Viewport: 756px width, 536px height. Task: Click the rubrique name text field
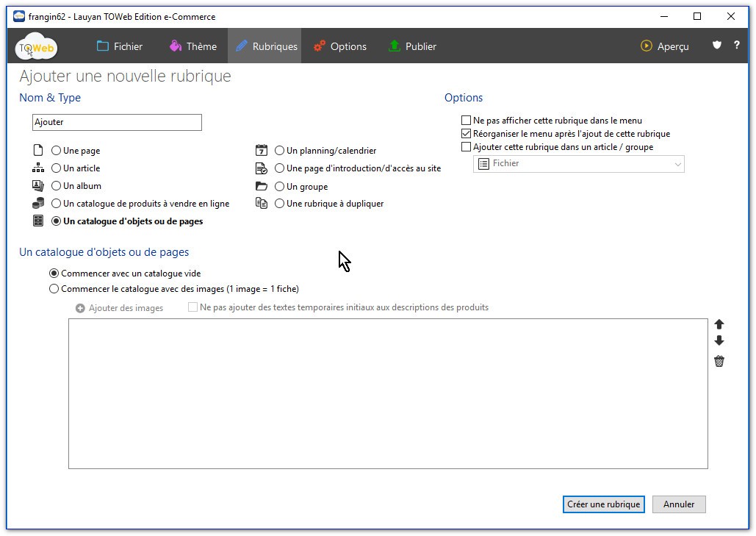coord(117,122)
